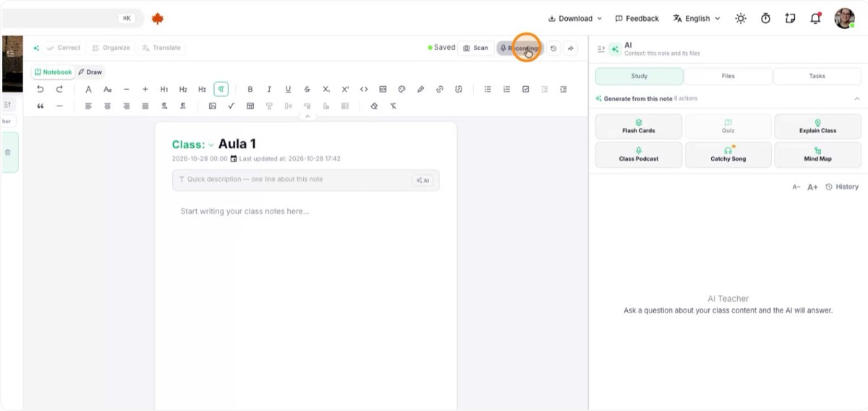Screen dimensions: 868x411
Task: Click Explain Class
Action: click(x=818, y=127)
